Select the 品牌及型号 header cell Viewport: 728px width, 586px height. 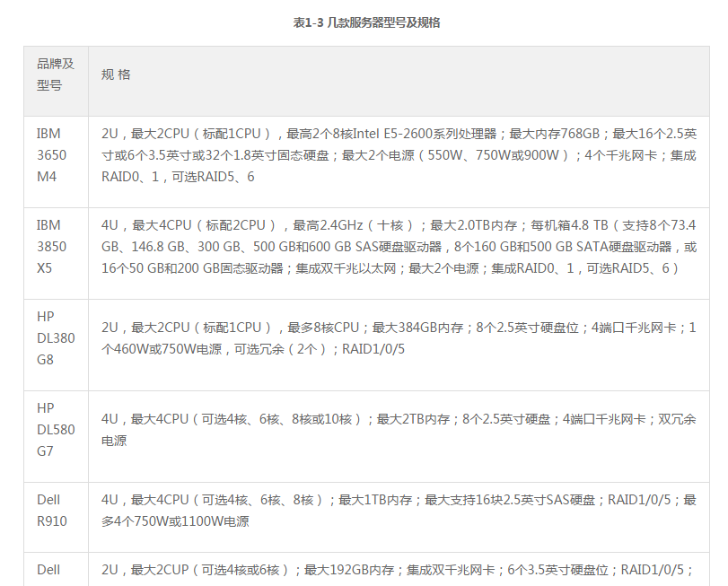57,81
